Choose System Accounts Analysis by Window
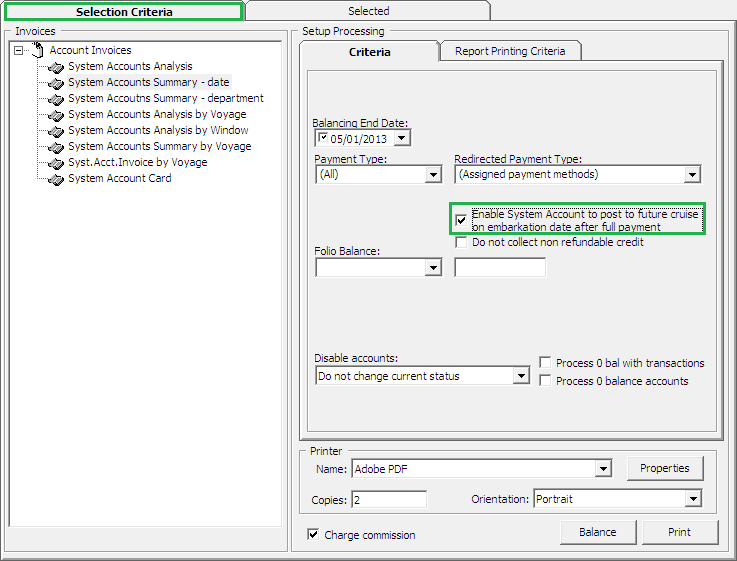The height and width of the screenshot is (561, 737). (158, 130)
